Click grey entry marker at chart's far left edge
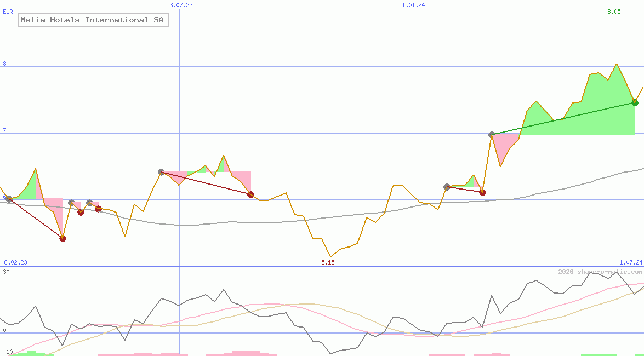The image size is (644, 356). pyautogui.click(x=9, y=199)
